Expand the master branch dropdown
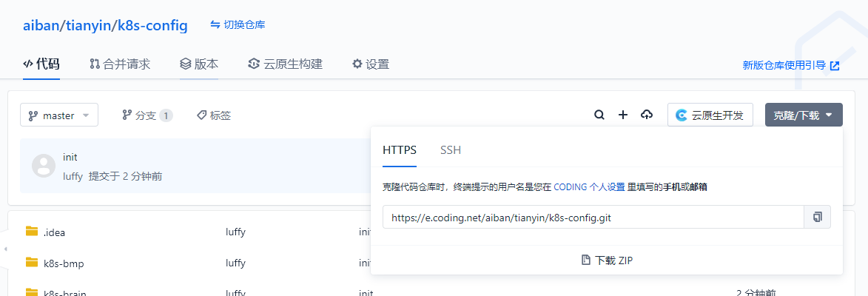This screenshot has height=296, width=868. (x=59, y=115)
